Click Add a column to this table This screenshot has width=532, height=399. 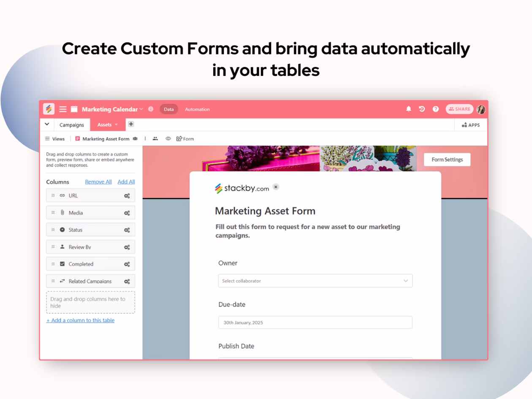(x=80, y=320)
